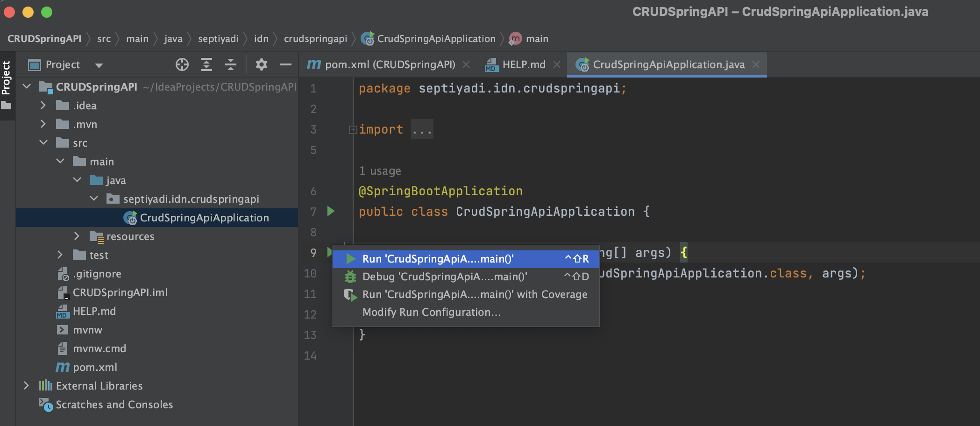
Task: Close the HELP.md editor tab
Action: 557,64
